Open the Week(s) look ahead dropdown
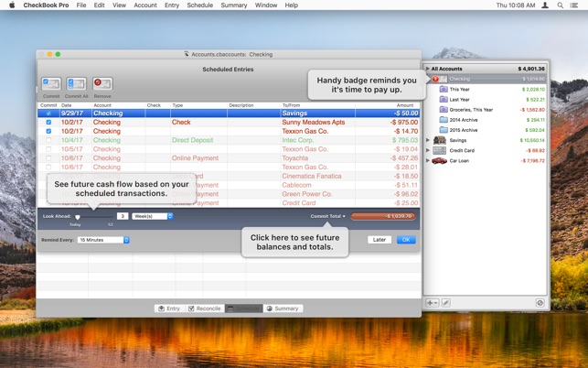The image size is (588, 368). (x=152, y=216)
